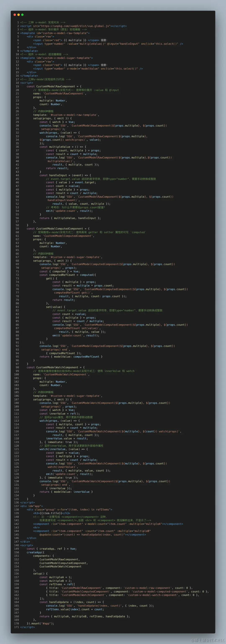
Task: Click the @update:count handler on line 145
Action: 82,534
